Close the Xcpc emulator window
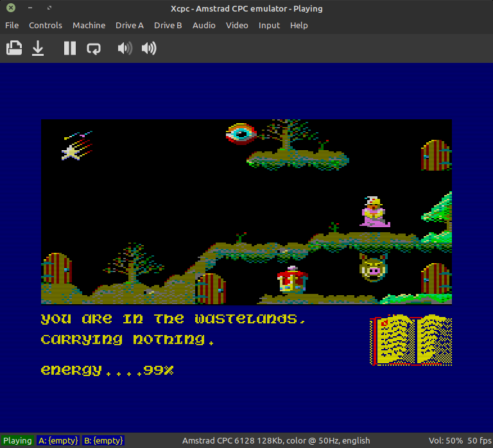The width and height of the screenshot is (493, 448). [11, 8]
